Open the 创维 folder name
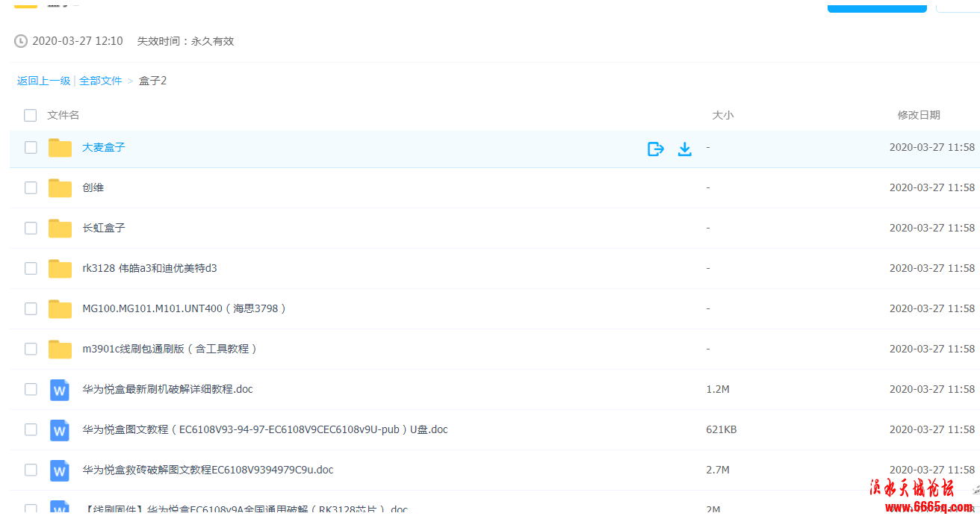The image size is (980, 519). pyautogui.click(x=93, y=187)
